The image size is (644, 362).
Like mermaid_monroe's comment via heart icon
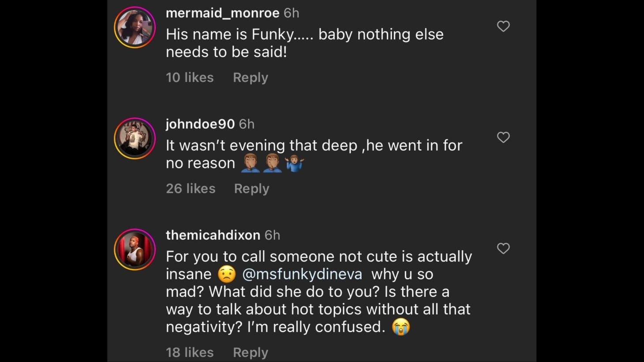point(503,26)
